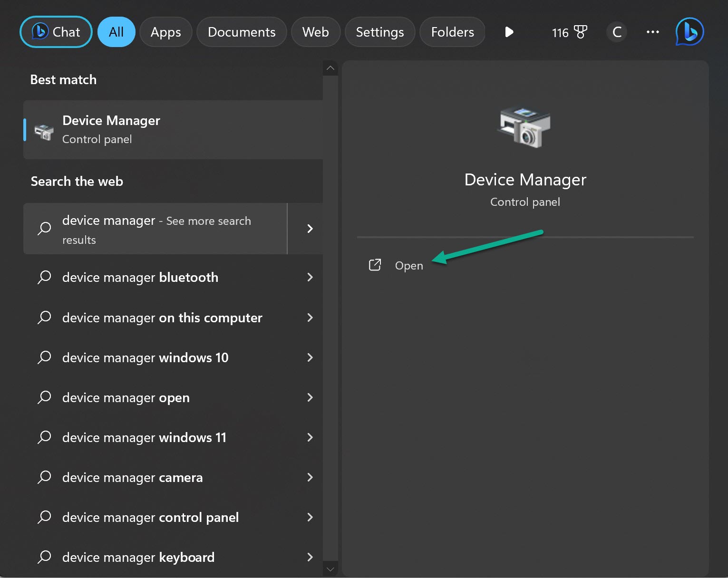The width and height of the screenshot is (728, 578).
Task: Click search icon beside See more search results
Action: click(x=44, y=229)
